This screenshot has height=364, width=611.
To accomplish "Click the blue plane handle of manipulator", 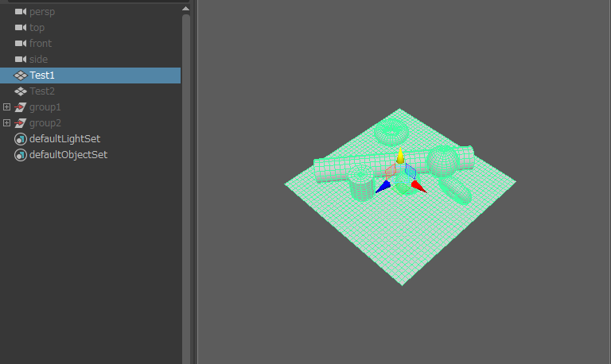I will pyautogui.click(x=411, y=171).
